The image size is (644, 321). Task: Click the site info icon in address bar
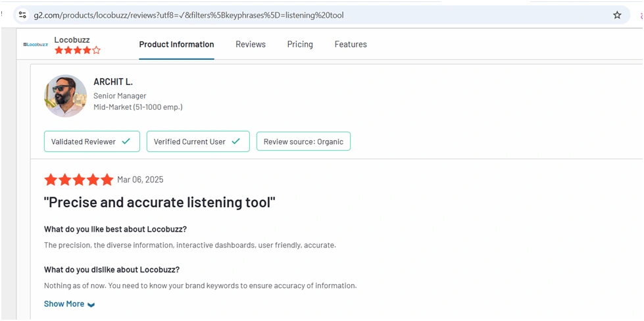22,15
